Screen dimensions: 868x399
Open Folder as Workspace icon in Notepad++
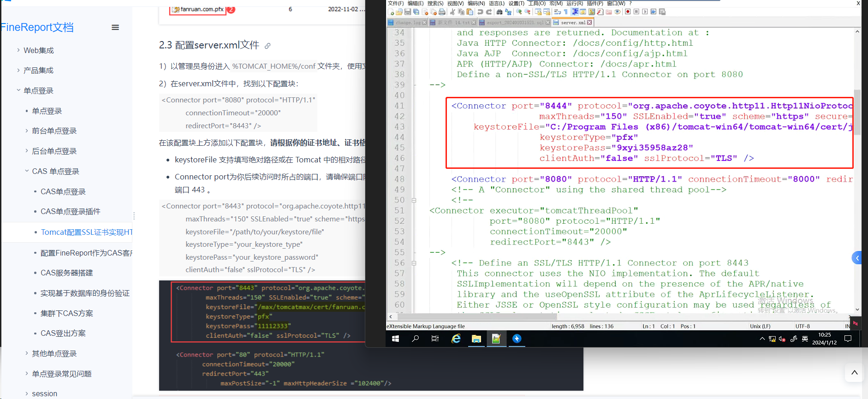point(609,12)
